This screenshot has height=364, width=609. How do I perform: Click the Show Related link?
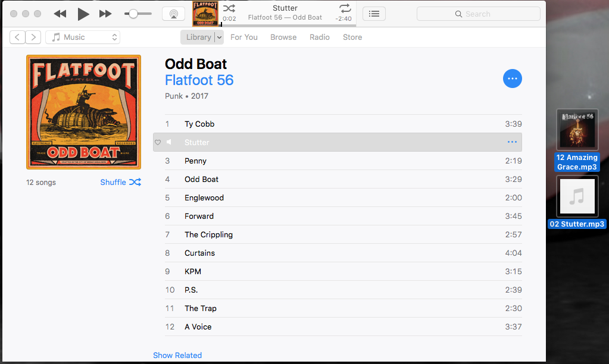click(177, 356)
